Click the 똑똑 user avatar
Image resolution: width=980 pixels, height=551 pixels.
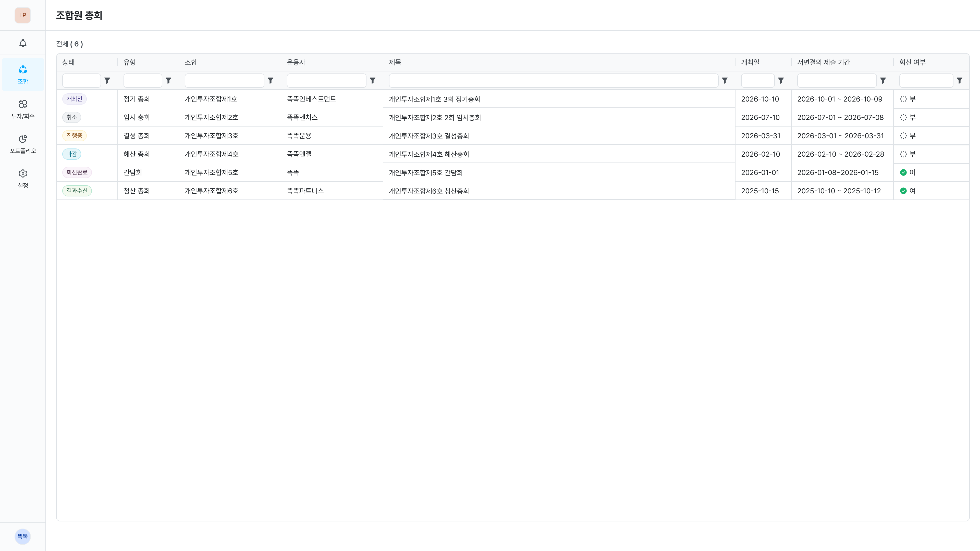22,536
